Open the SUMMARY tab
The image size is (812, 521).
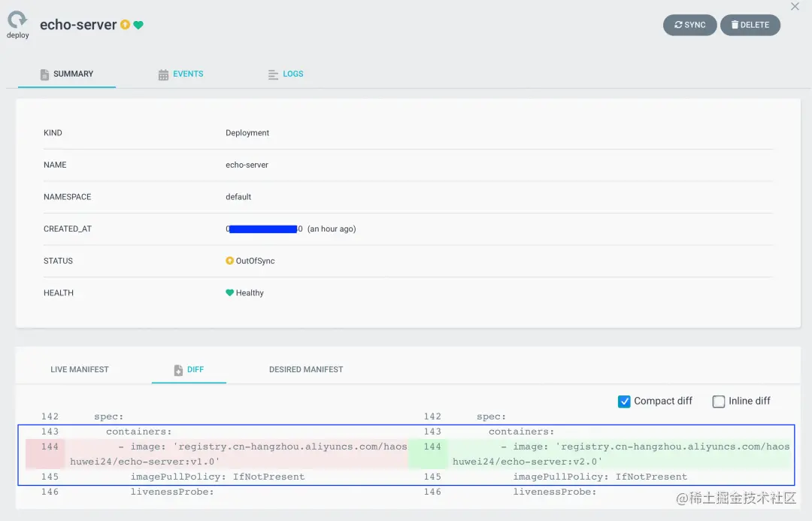(x=67, y=74)
